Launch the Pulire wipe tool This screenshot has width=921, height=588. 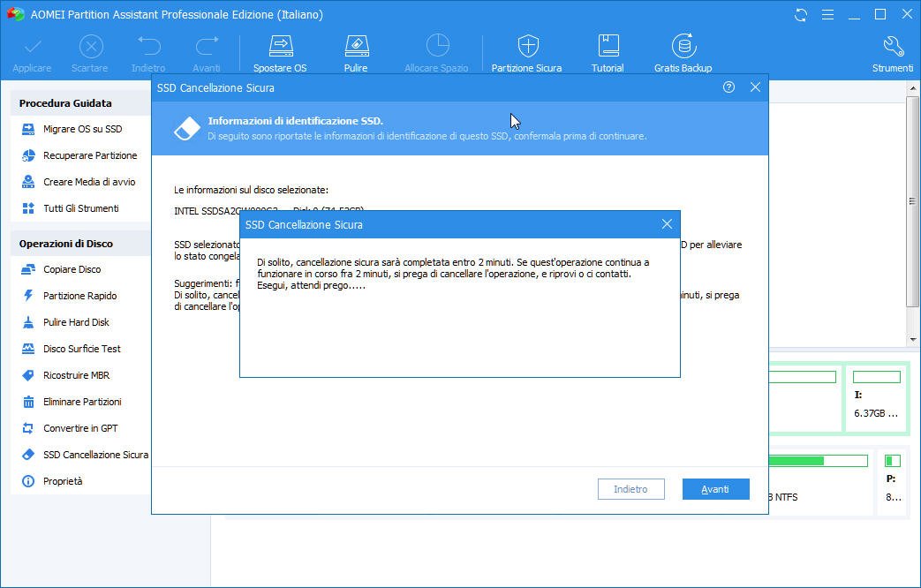tap(356, 54)
